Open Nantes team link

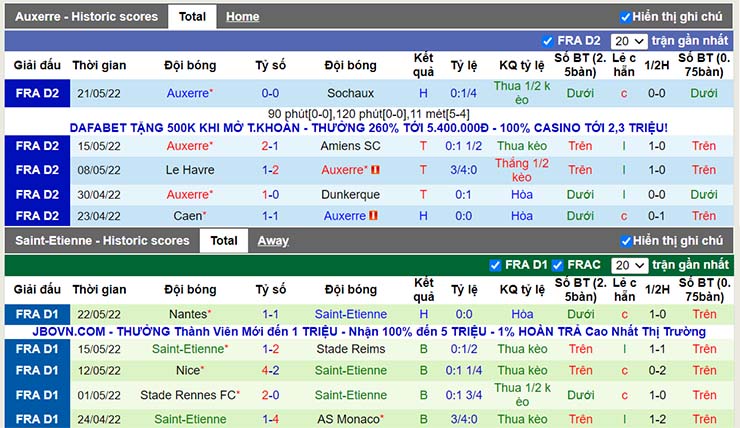pyautogui.click(x=190, y=314)
